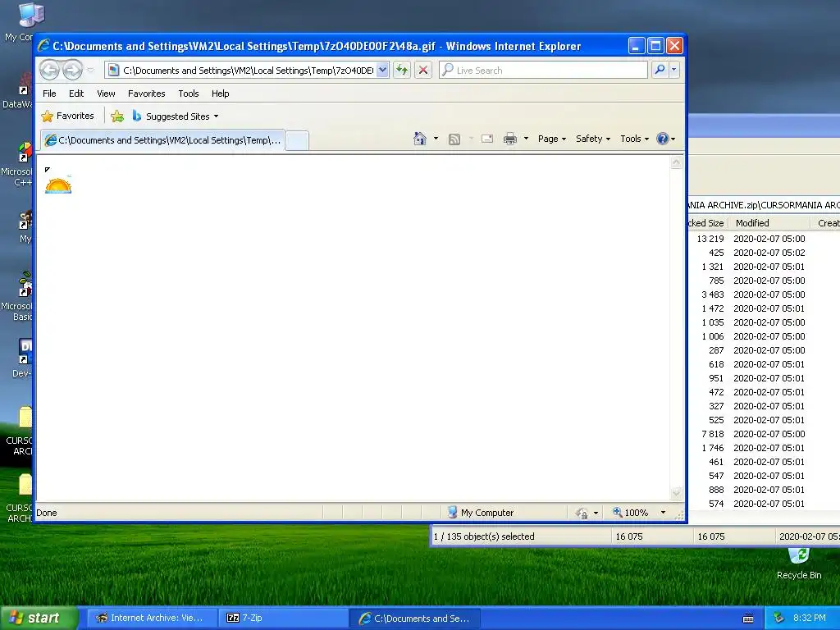Click the network connection tray icon
This screenshot has height=630, width=840.
coord(778,618)
